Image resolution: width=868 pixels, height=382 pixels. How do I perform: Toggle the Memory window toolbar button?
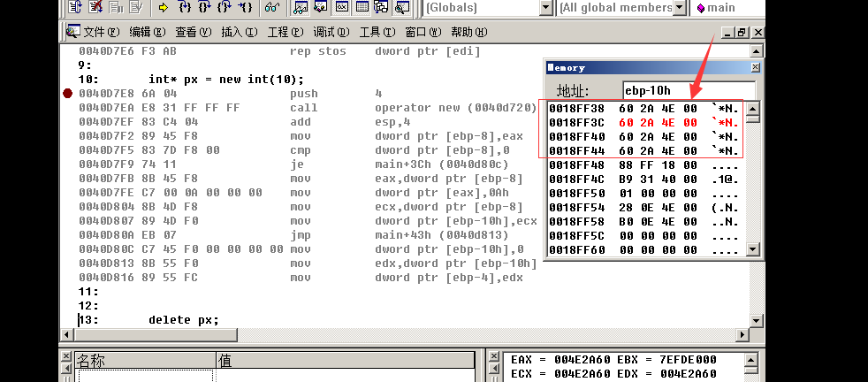[362, 7]
